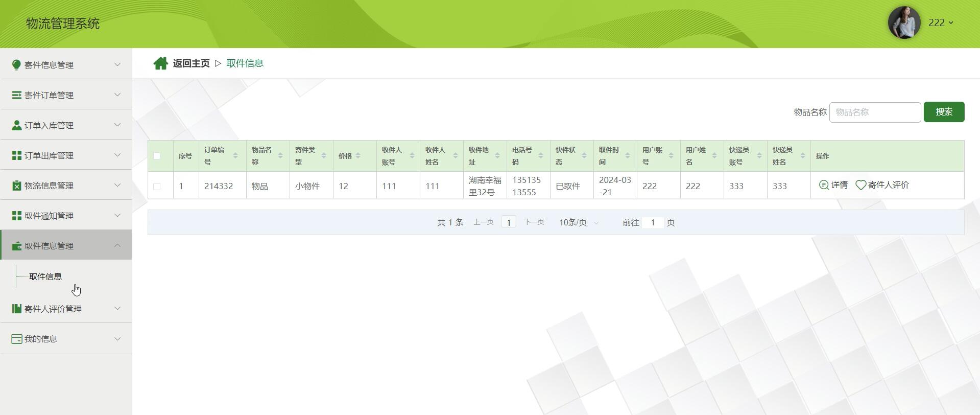Sort by 收件人账号 column arrows
980x415 pixels.
coord(412,155)
